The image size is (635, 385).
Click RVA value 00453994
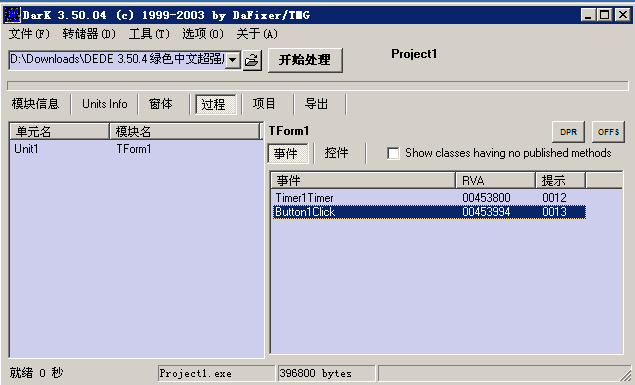[486, 212]
